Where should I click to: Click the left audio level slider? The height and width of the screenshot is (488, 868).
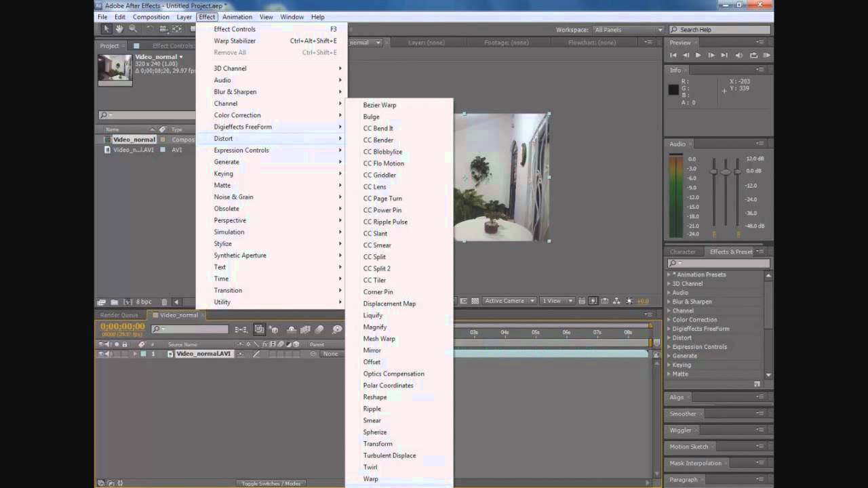coord(713,172)
